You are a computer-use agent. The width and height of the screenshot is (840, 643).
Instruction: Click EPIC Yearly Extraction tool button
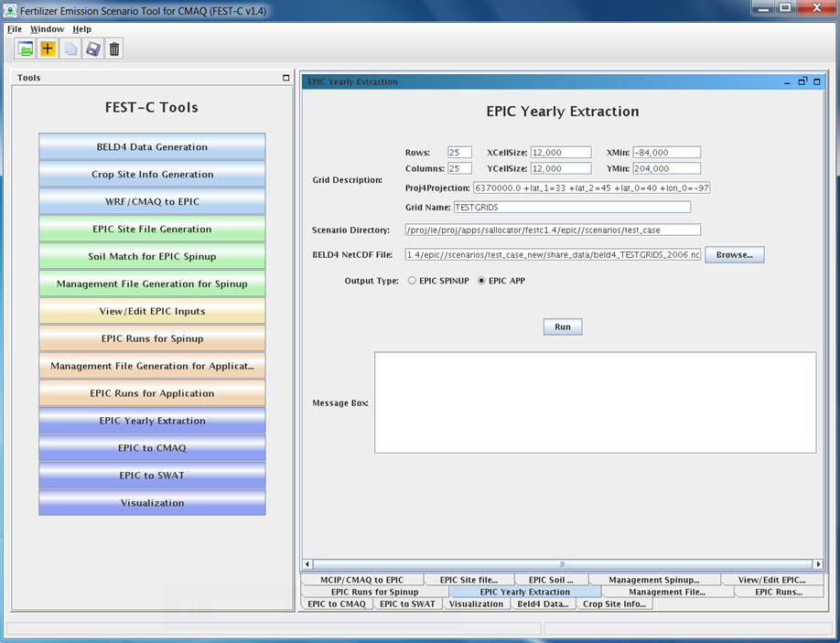pos(152,420)
